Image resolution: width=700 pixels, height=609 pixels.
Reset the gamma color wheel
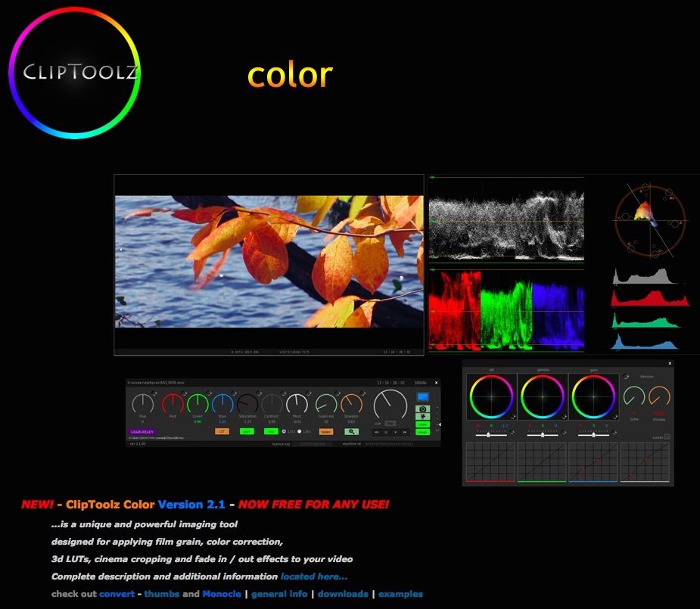(565, 417)
